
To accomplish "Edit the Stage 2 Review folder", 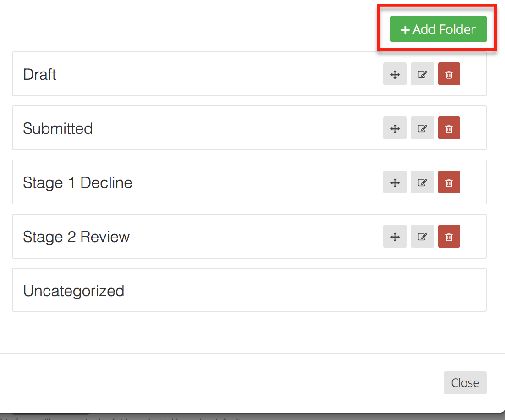I will pos(422,236).
